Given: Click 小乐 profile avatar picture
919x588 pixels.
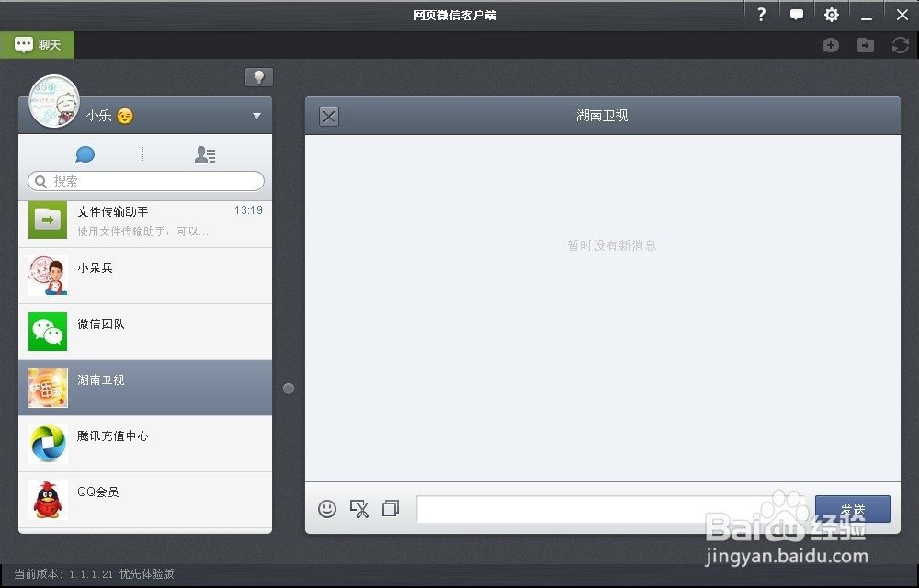Looking at the screenshot, I should tap(54, 101).
